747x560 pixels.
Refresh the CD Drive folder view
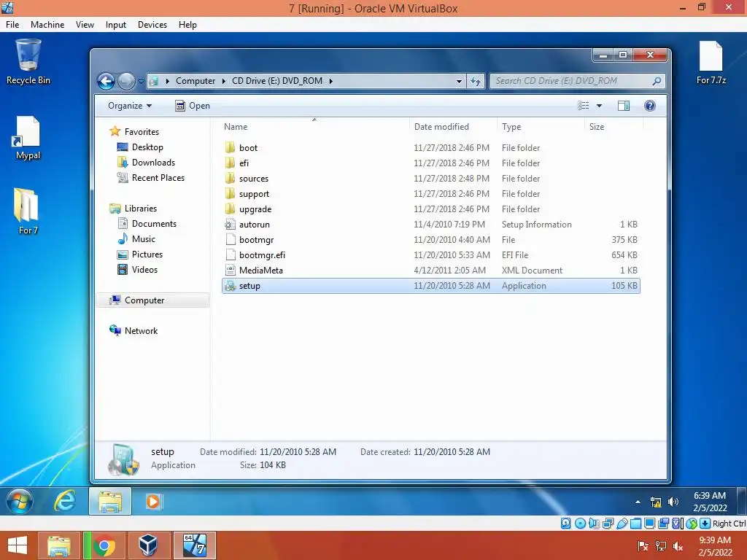click(x=476, y=81)
